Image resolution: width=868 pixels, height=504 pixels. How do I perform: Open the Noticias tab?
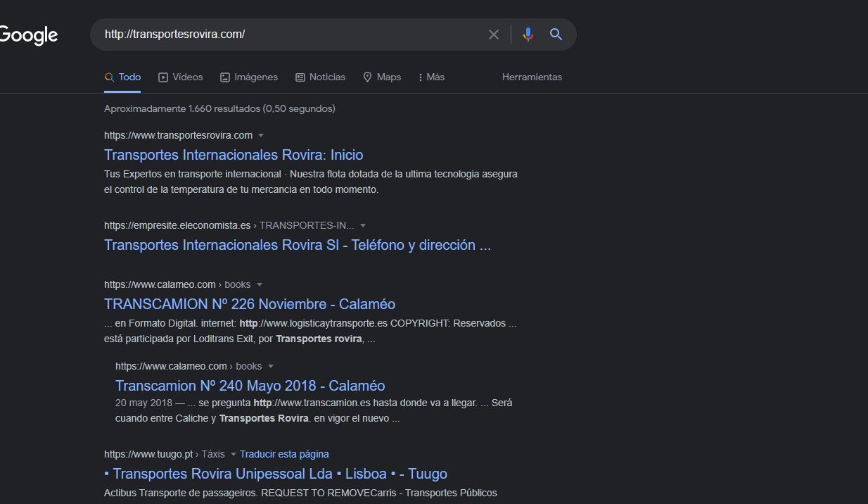click(x=321, y=77)
